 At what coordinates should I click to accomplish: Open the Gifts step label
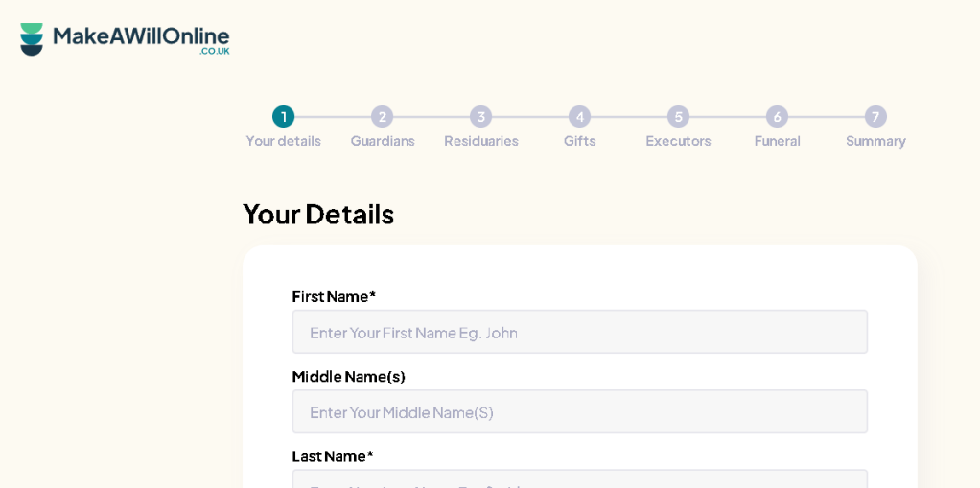(579, 141)
